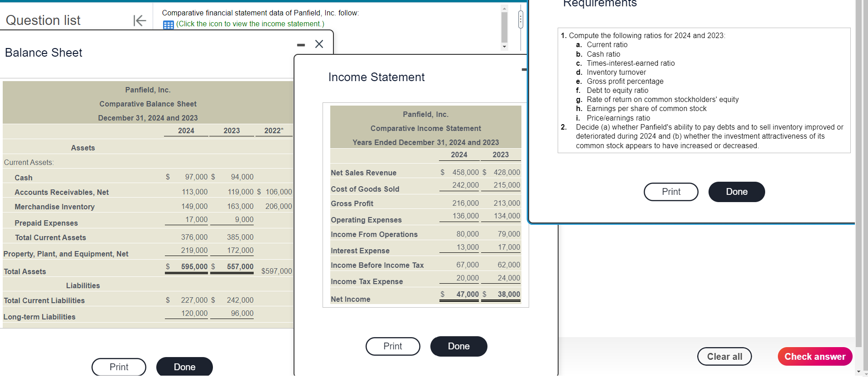This screenshot has width=868, height=377.
Task: Click the Clear all button
Action: (x=724, y=357)
